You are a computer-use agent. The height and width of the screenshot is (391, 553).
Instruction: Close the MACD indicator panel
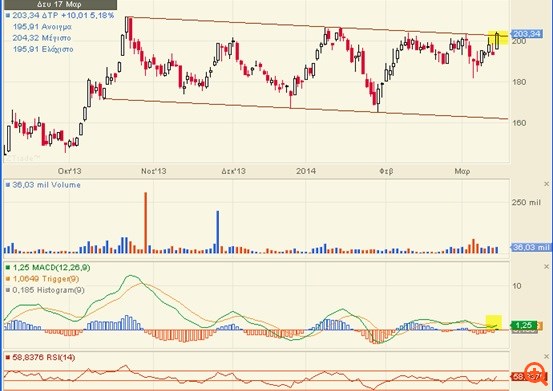pos(546,267)
